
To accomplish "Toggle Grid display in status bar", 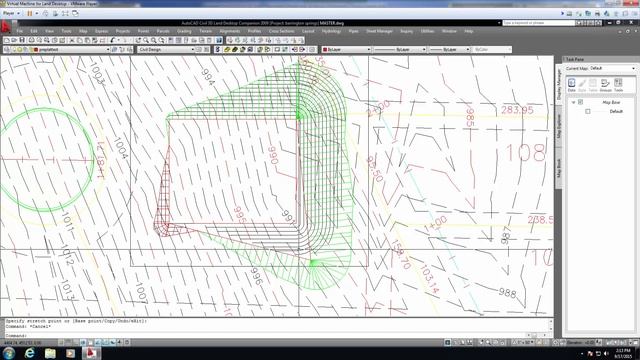I will (68, 342).
